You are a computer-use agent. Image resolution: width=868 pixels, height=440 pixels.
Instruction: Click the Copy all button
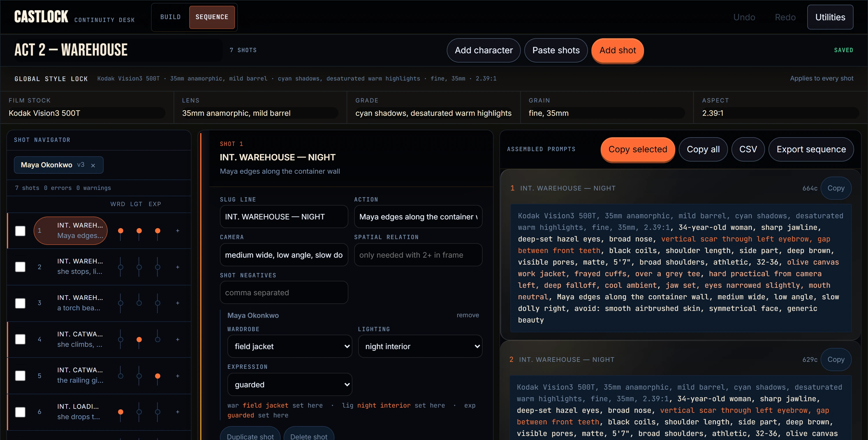703,149
